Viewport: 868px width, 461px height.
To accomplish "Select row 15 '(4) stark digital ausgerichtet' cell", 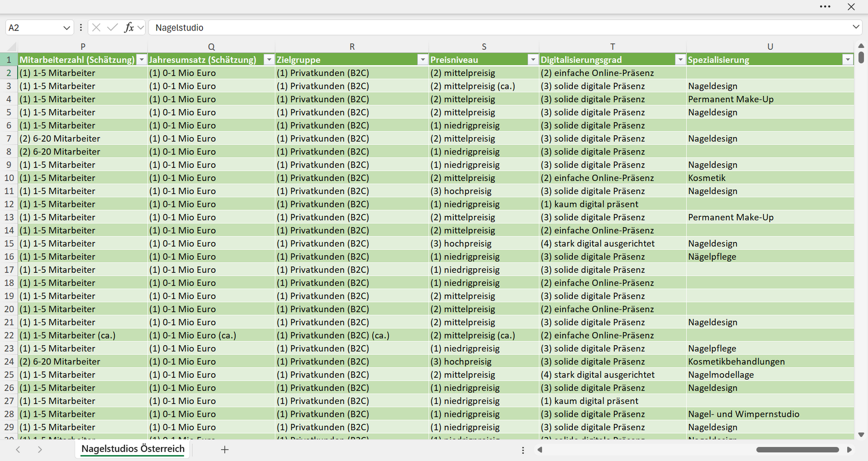I will [x=613, y=243].
